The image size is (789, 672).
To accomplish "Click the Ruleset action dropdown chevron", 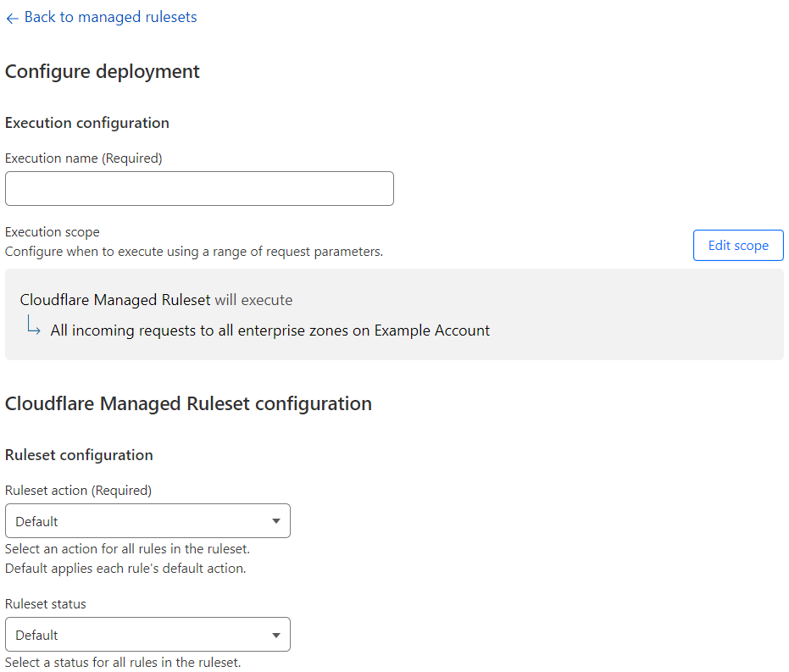I will coord(278,520).
